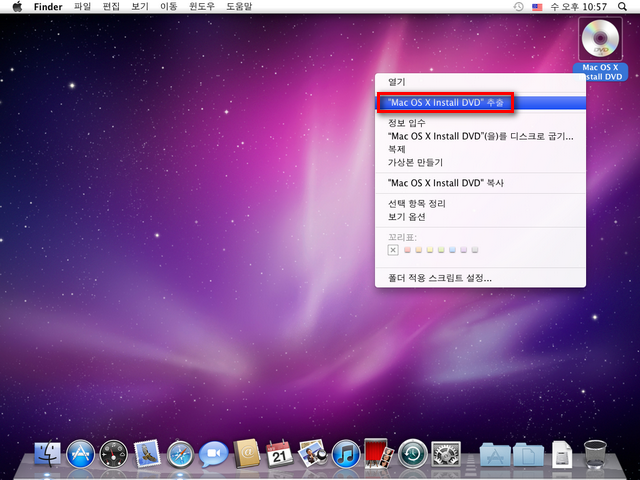Apply the gray label color
Image resolution: width=640 pixels, height=480 pixels.
[x=475, y=249]
